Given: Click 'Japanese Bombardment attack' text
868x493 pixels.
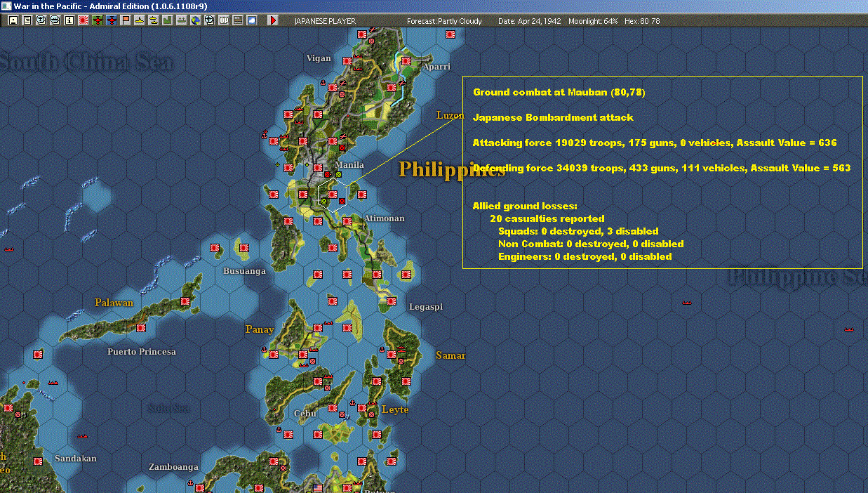Looking at the screenshot, I should (x=553, y=117).
